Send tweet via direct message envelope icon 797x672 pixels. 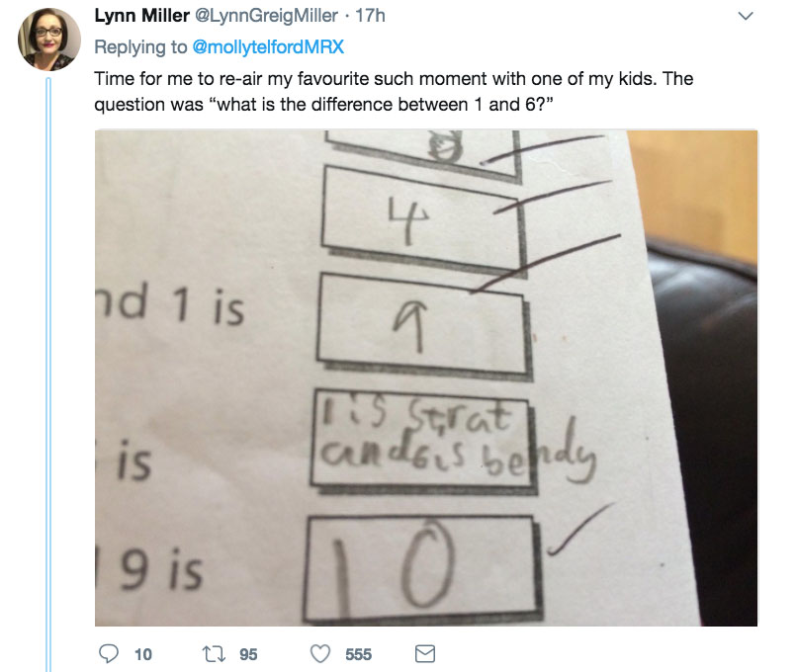coord(424,653)
